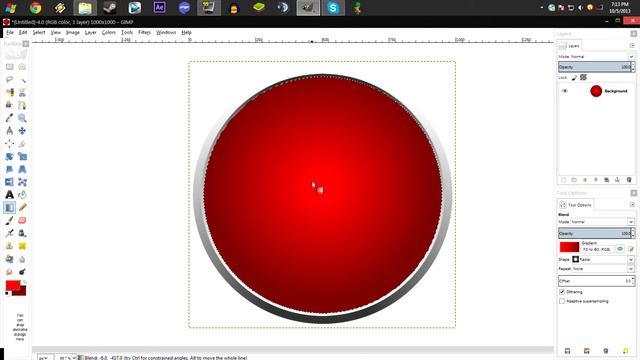
Task: Open the File menu
Action: pyautogui.click(x=10, y=32)
